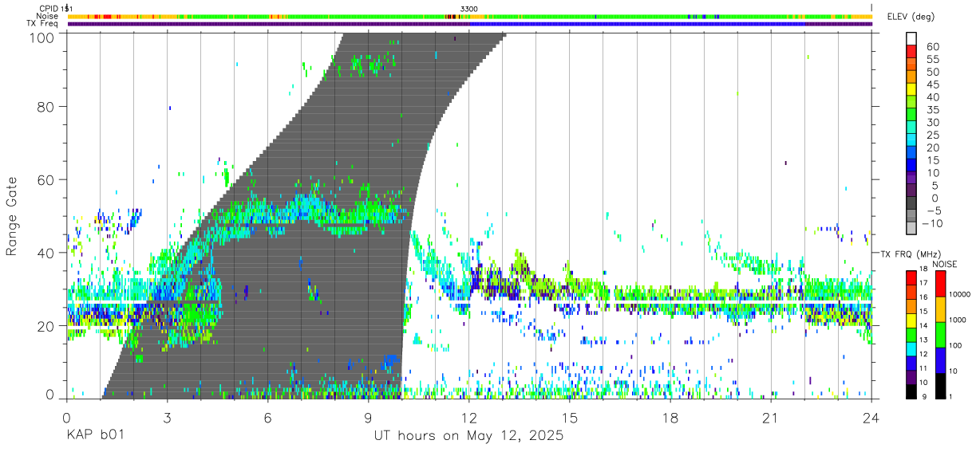The width and height of the screenshot is (980, 452).
Task: Pick the dark gray segment of the ELEV color bar
Action: (912, 202)
